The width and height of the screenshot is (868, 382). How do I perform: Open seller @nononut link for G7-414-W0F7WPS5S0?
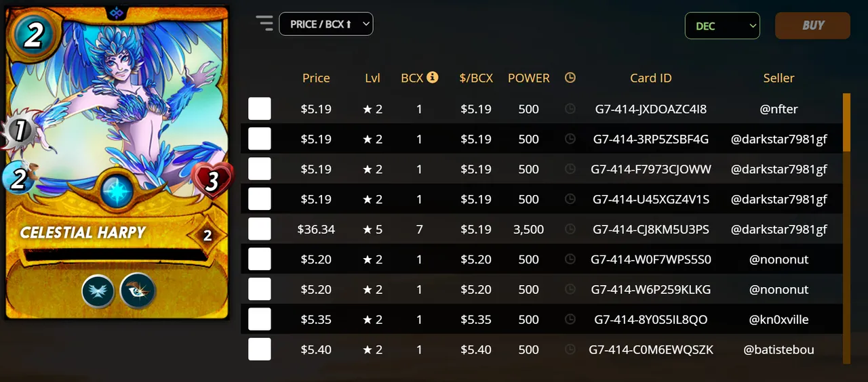[778, 259]
